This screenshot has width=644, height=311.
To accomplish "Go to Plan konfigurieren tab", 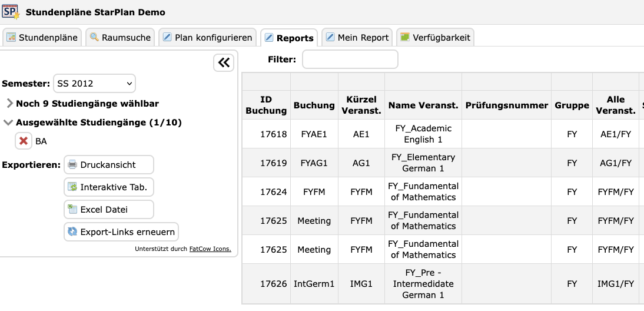I will 207,38.
